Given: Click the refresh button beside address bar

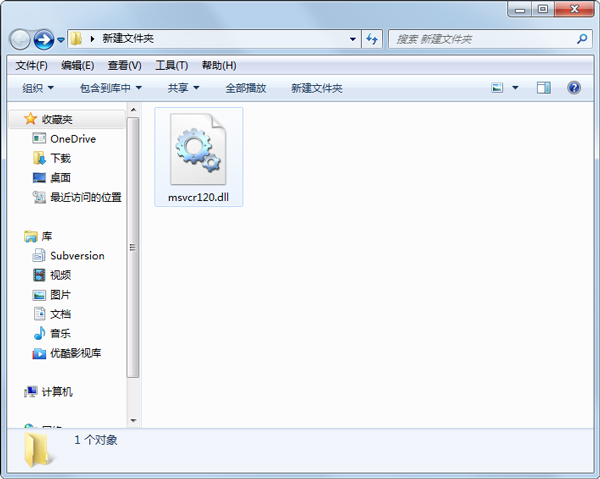Looking at the screenshot, I should click(372, 39).
